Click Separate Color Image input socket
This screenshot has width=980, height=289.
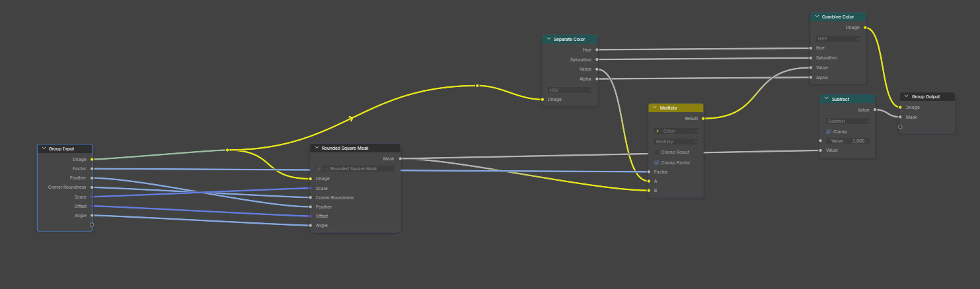click(543, 100)
